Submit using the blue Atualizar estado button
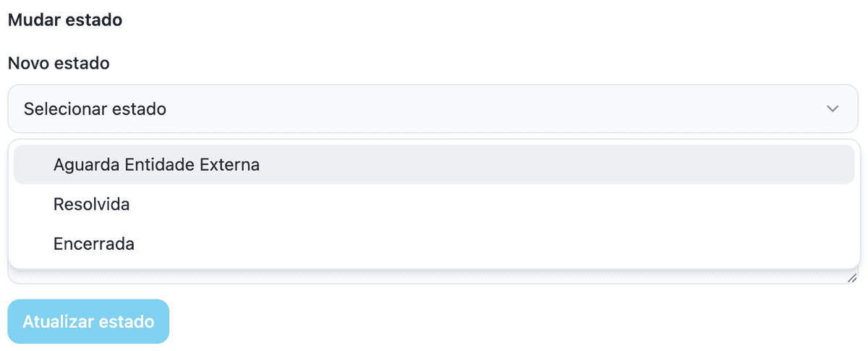Screen dimensions: 868x351 88,321
